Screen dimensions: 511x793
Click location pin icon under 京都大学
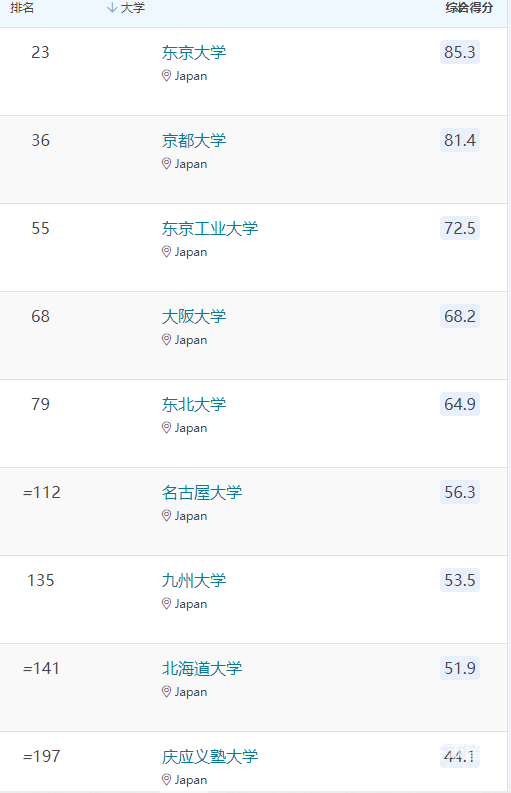pos(166,164)
